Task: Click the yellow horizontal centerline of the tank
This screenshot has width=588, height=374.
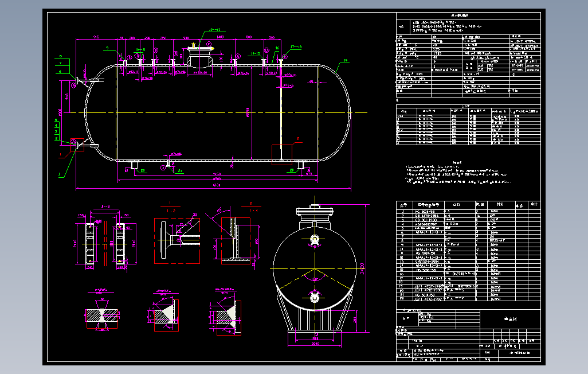Action: [215, 112]
